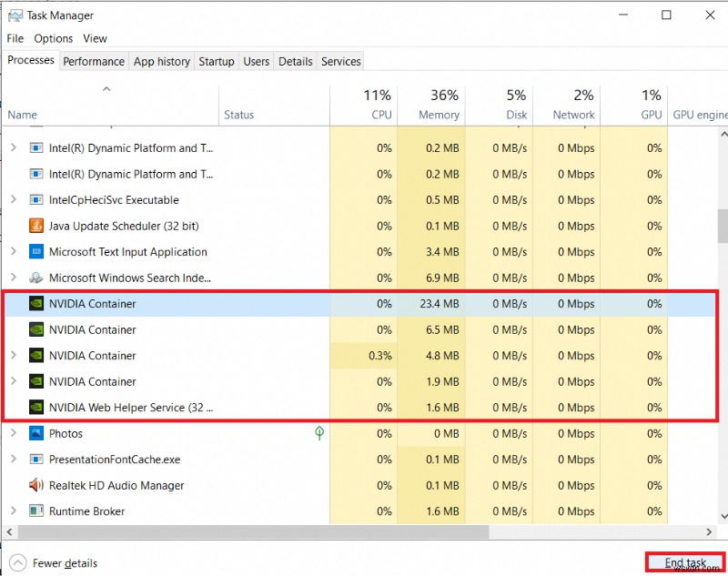Click the Java Update Scheduler icon
728x576 pixels.
(36, 226)
